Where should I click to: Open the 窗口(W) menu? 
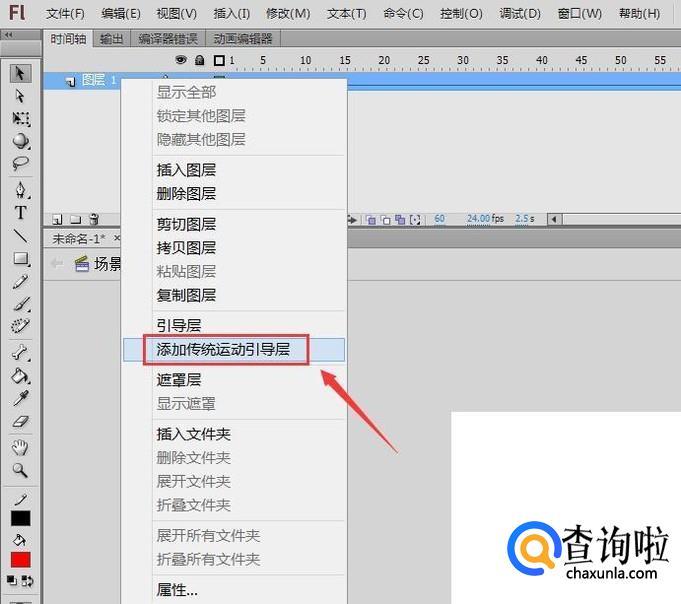coord(579,14)
